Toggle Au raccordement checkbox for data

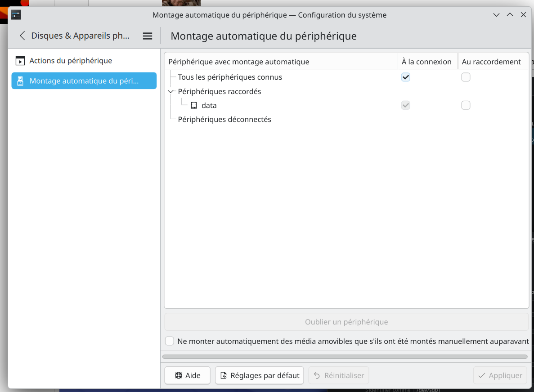pyautogui.click(x=466, y=105)
